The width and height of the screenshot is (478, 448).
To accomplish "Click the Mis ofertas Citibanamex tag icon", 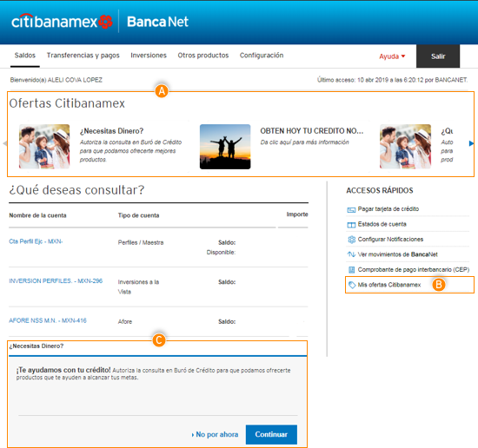I will [x=352, y=285].
